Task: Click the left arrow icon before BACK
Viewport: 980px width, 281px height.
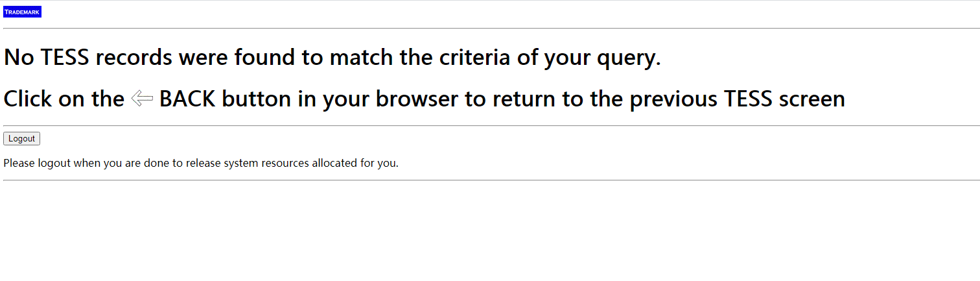Action: [x=141, y=99]
